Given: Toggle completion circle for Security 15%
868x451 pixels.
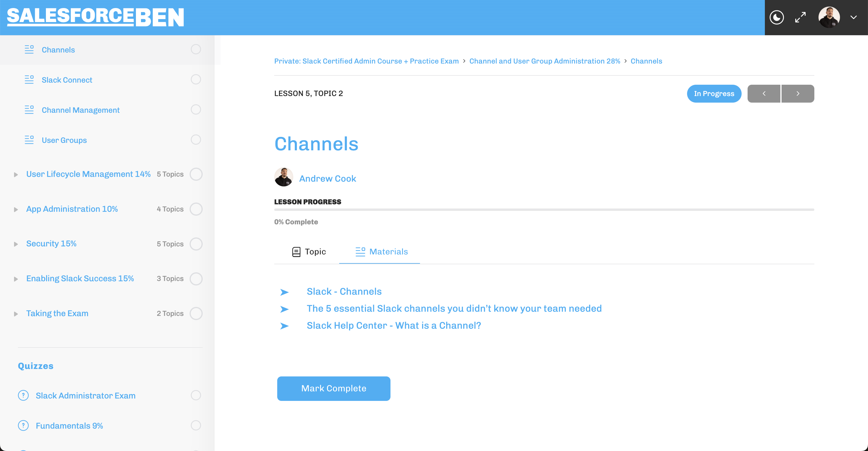Looking at the screenshot, I should 196,244.
